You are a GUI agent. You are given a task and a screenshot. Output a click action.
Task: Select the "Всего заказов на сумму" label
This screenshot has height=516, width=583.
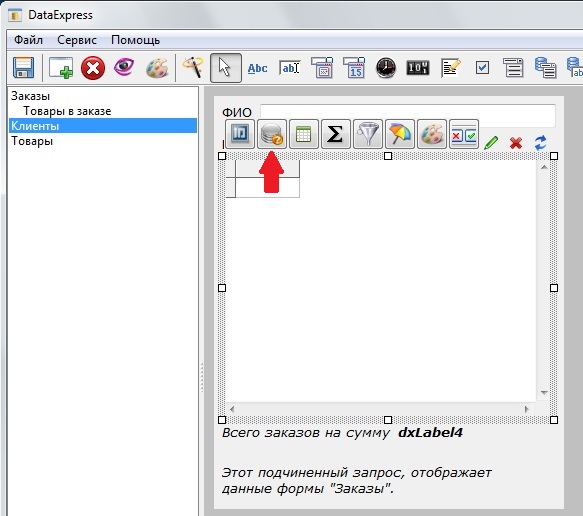pos(306,433)
